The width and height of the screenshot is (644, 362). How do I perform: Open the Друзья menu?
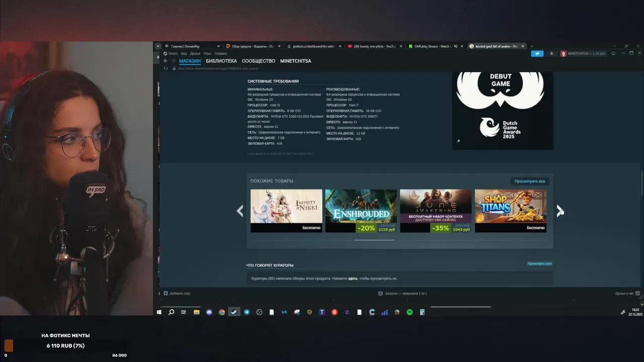pyautogui.click(x=195, y=53)
